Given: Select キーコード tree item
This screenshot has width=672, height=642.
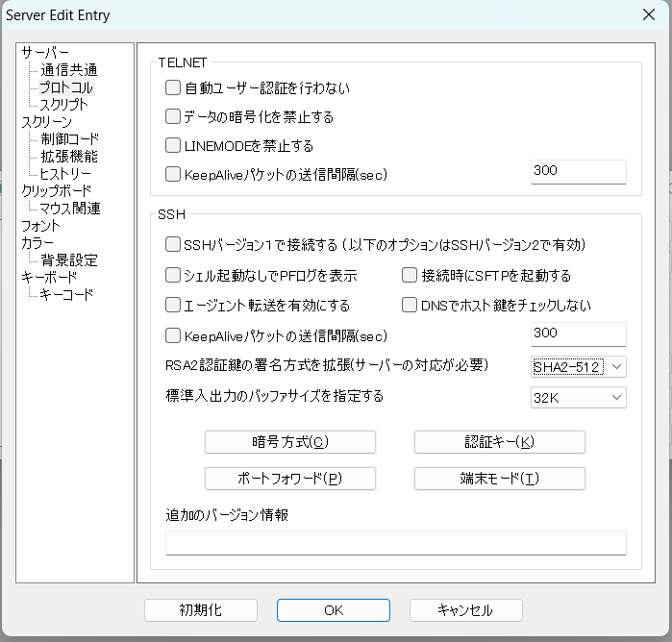Looking at the screenshot, I should 66,294.
